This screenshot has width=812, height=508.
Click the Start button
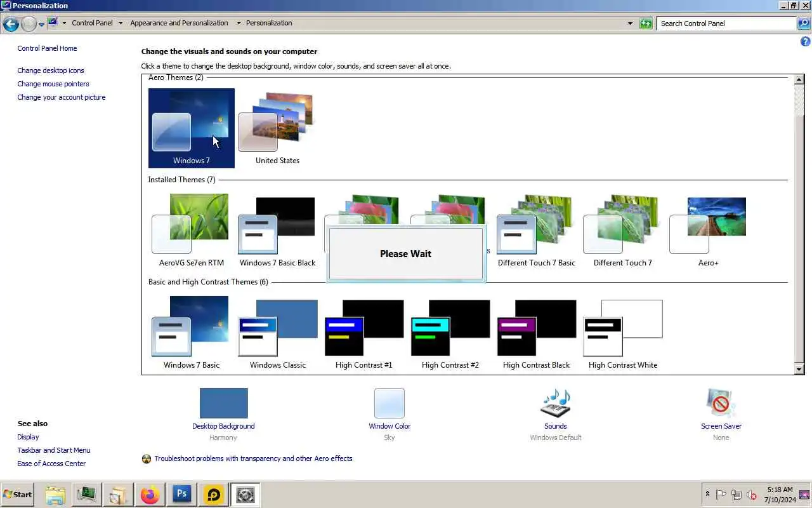click(x=18, y=495)
